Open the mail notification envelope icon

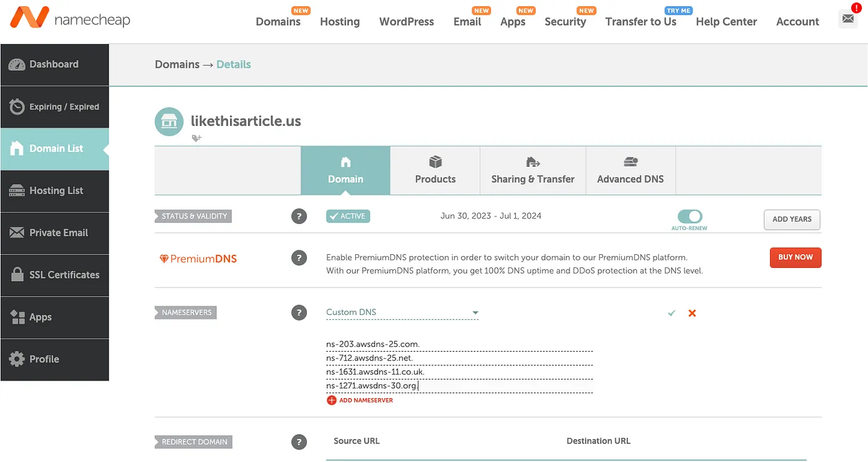coord(848,19)
